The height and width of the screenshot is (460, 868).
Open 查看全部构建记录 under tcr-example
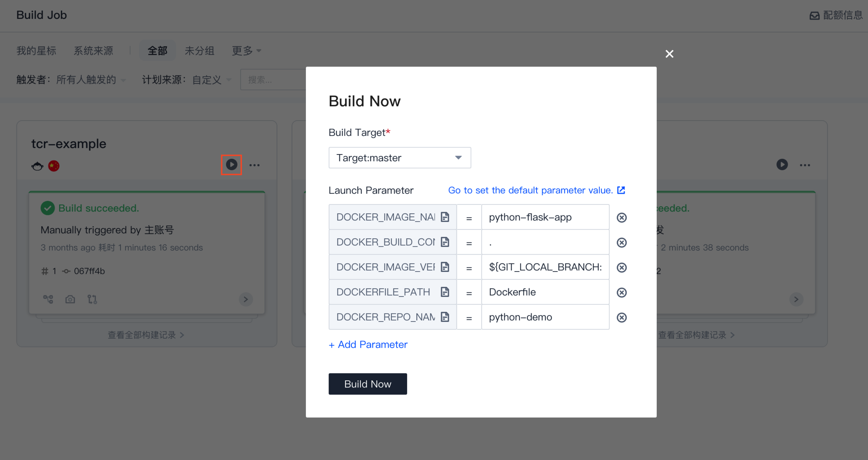click(x=146, y=335)
